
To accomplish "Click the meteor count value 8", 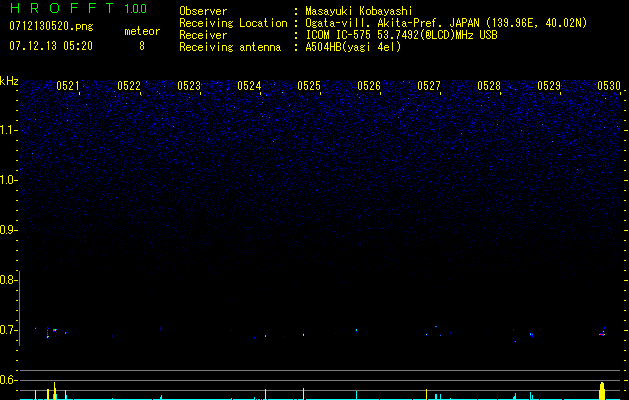I will coord(142,46).
